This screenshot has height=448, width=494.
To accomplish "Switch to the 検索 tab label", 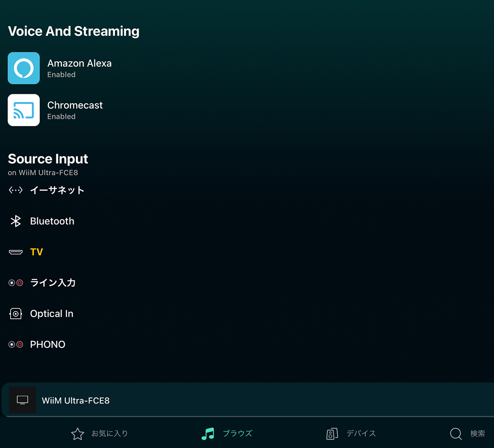I will pyautogui.click(x=478, y=434).
